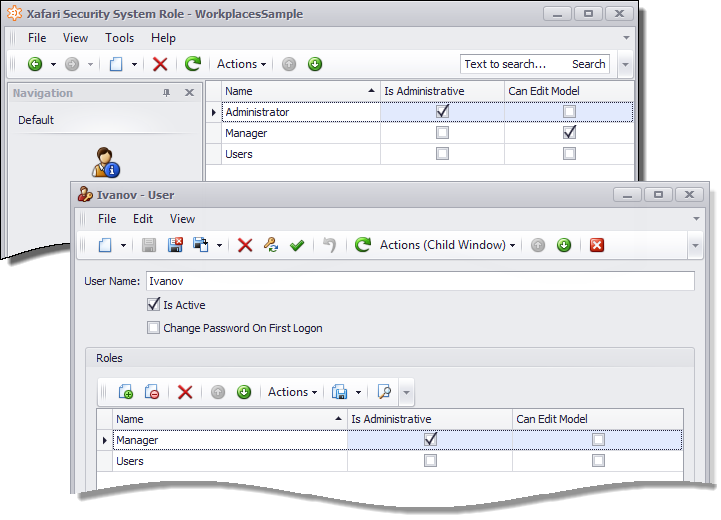Open Actions dropdown in Roles toolbar
This screenshot has width=721, height=520.
292,392
